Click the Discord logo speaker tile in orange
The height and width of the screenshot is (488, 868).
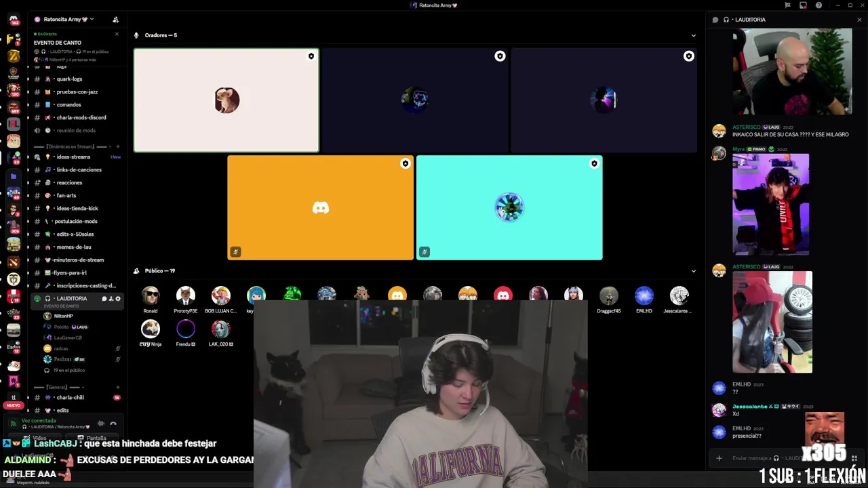click(321, 207)
